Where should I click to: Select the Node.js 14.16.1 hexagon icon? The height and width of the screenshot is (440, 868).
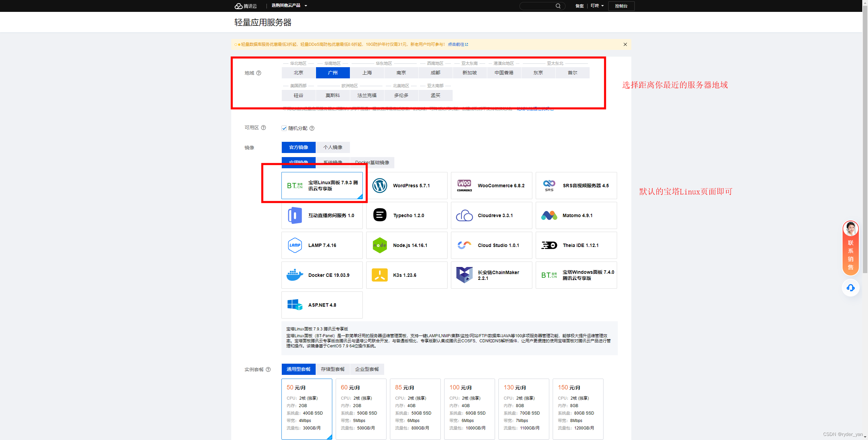coord(379,245)
